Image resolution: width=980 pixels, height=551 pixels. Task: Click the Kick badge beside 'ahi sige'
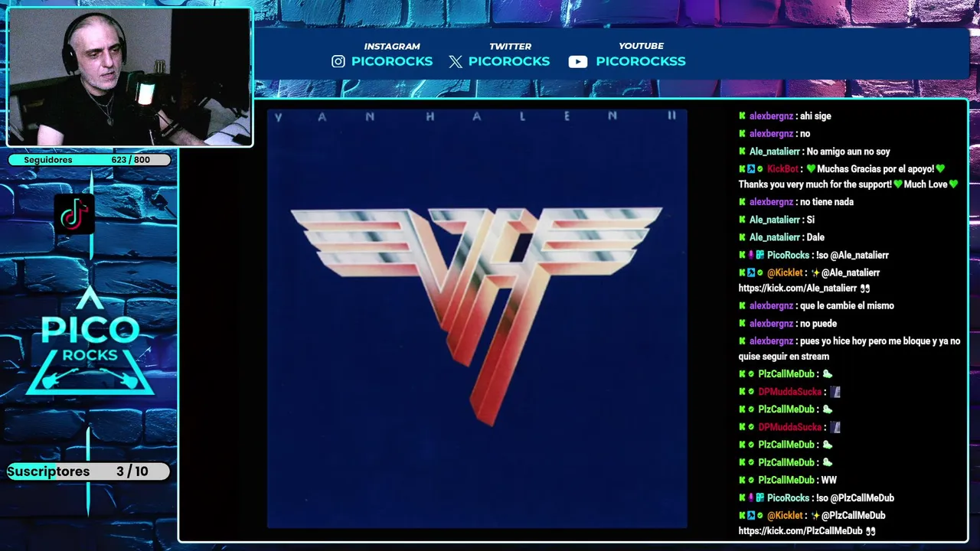click(742, 116)
